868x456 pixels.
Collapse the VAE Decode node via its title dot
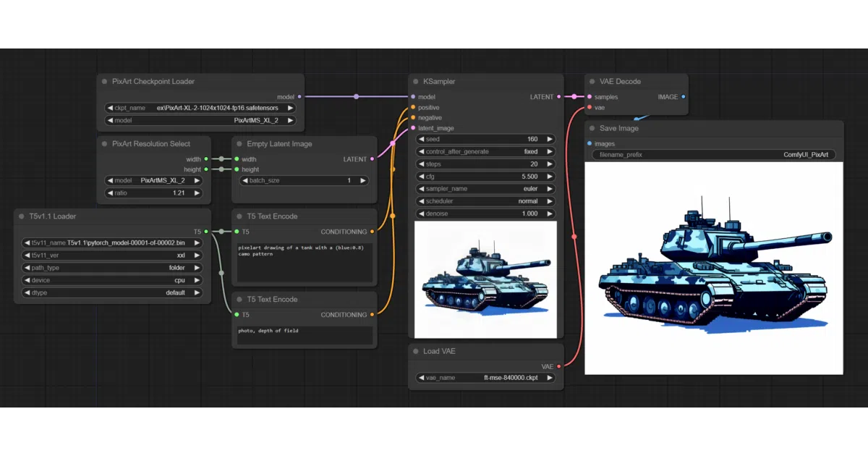(592, 82)
